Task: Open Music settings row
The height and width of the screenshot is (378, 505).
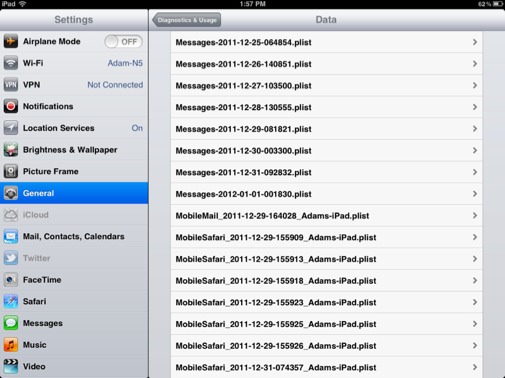Action: [74, 345]
